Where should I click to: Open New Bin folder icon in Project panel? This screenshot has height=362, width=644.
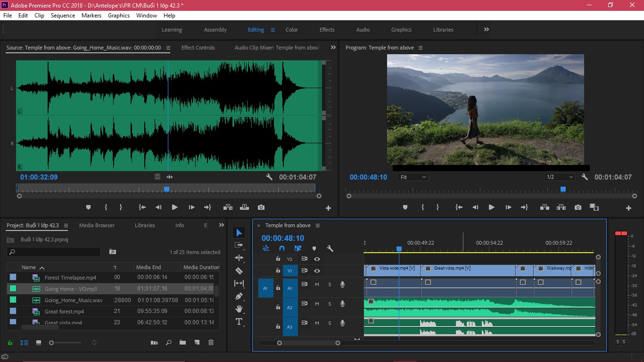click(x=182, y=343)
